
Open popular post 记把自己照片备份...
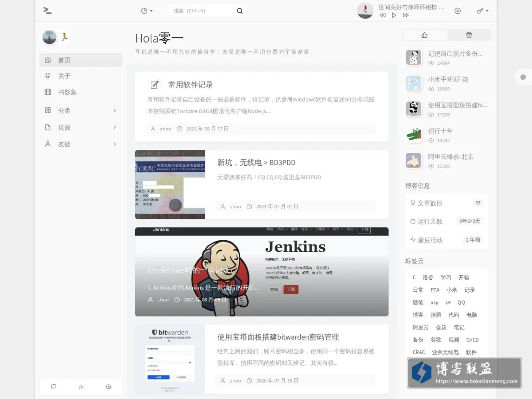pos(455,54)
